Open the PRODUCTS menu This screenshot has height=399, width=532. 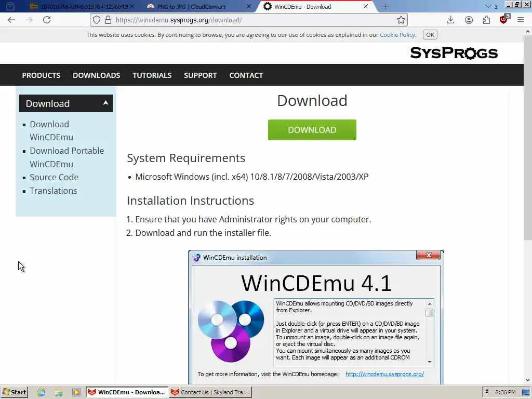tap(41, 75)
